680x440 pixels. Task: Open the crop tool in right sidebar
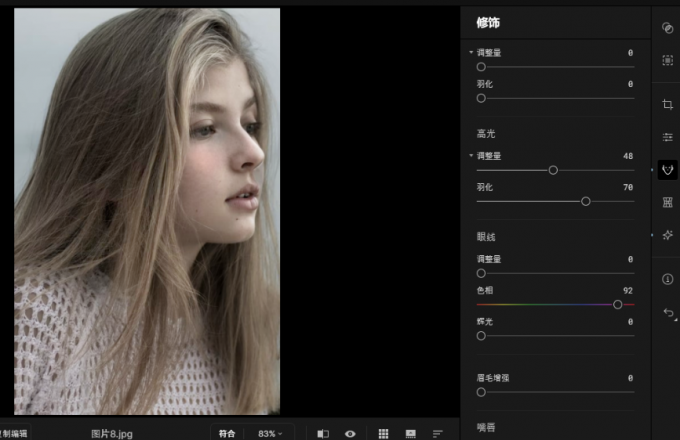click(x=667, y=104)
